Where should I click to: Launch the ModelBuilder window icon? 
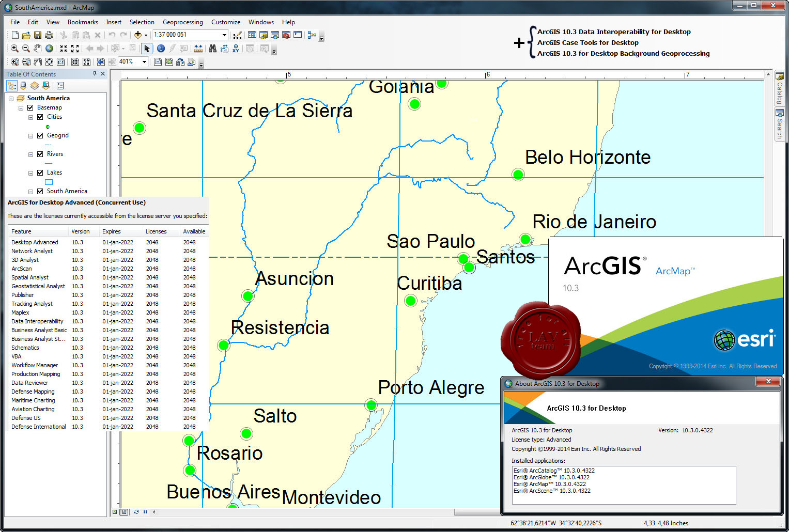coord(312,35)
